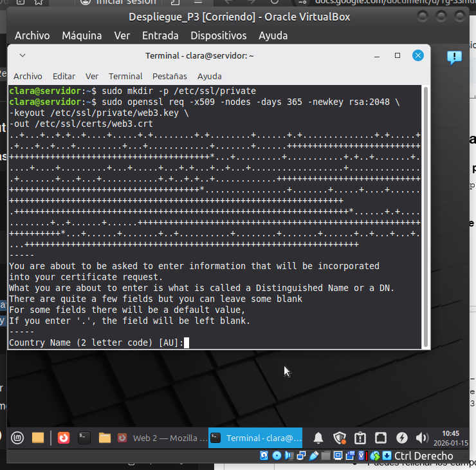Viewport: 476px width, 470px height.
Task: Select the Terminal clara taskbar button
Action: pos(257,438)
